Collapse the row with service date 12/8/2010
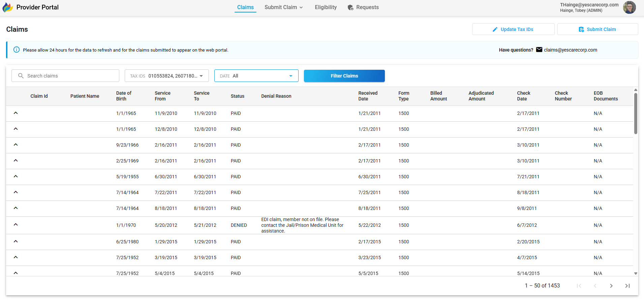Viewport: 644px width, 304px height. 16,129
